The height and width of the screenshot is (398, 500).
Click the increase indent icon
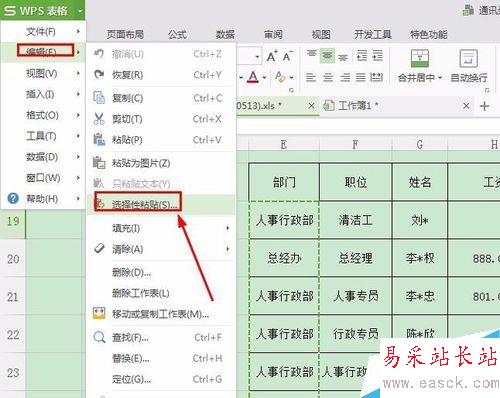click(377, 56)
